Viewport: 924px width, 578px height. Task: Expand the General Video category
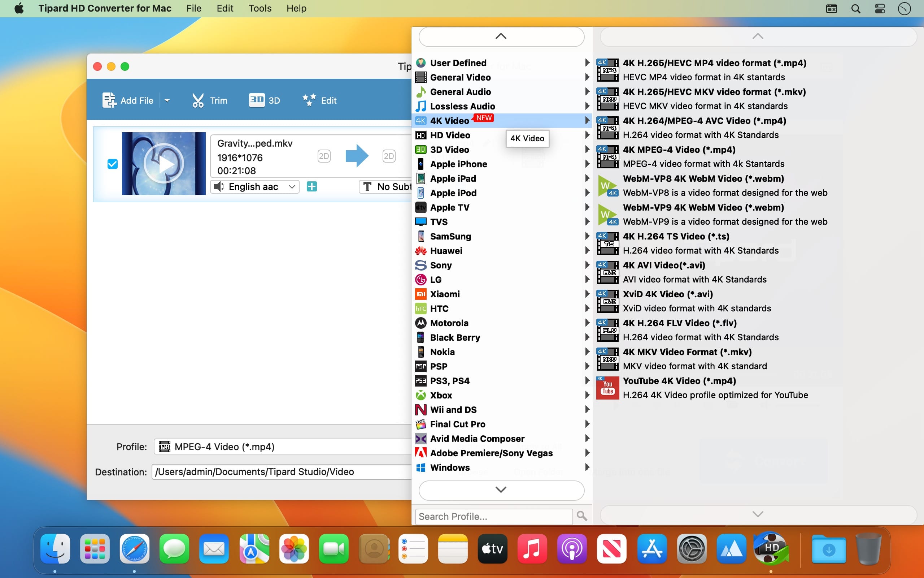502,77
